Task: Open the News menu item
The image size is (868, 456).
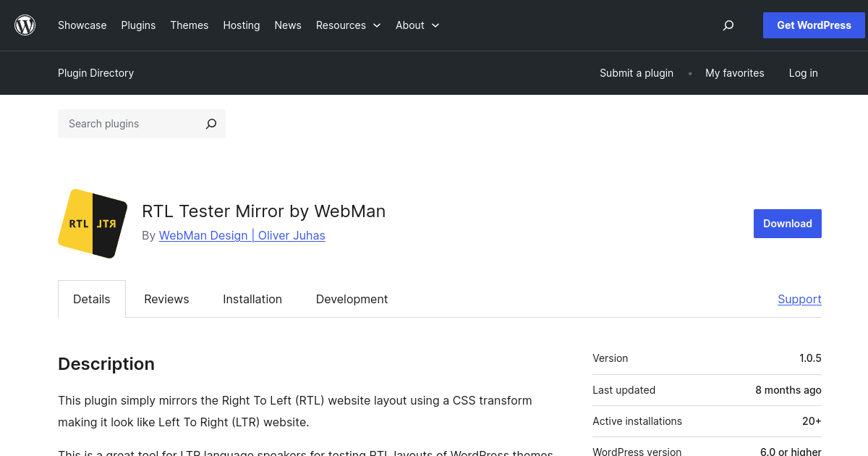Action: click(288, 25)
